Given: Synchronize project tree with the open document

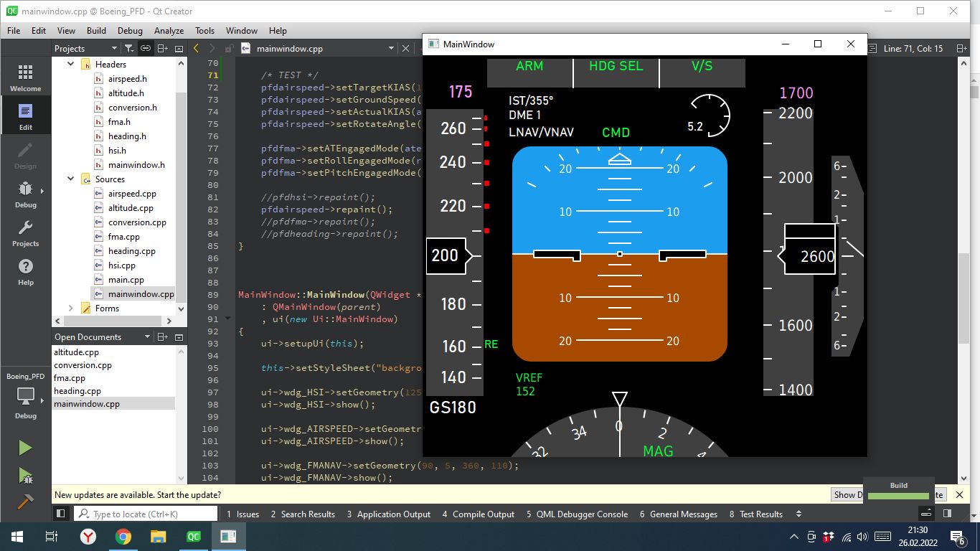Looking at the screenshot, I should (x=146, y=48).
